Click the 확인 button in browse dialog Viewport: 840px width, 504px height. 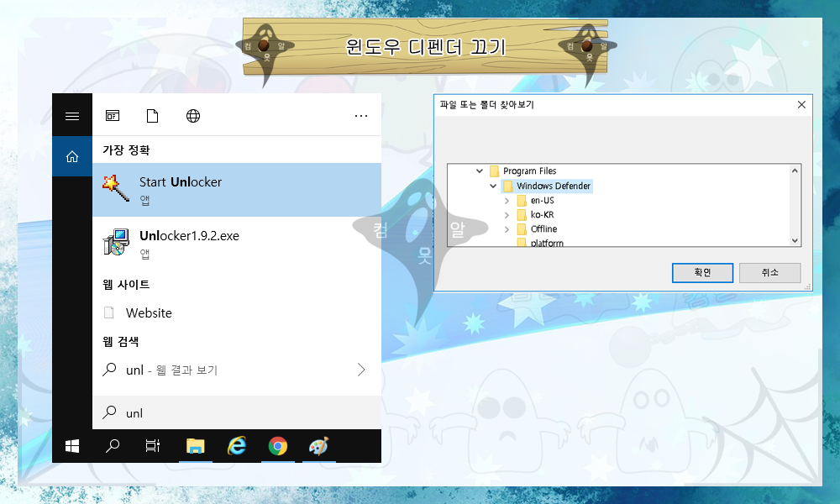point(702,273)
